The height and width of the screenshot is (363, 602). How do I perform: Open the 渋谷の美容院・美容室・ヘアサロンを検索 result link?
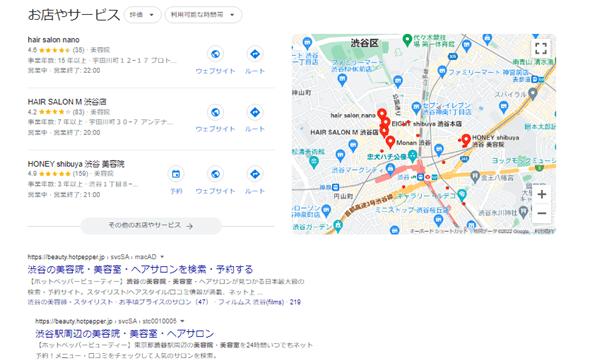pos(140,269)
